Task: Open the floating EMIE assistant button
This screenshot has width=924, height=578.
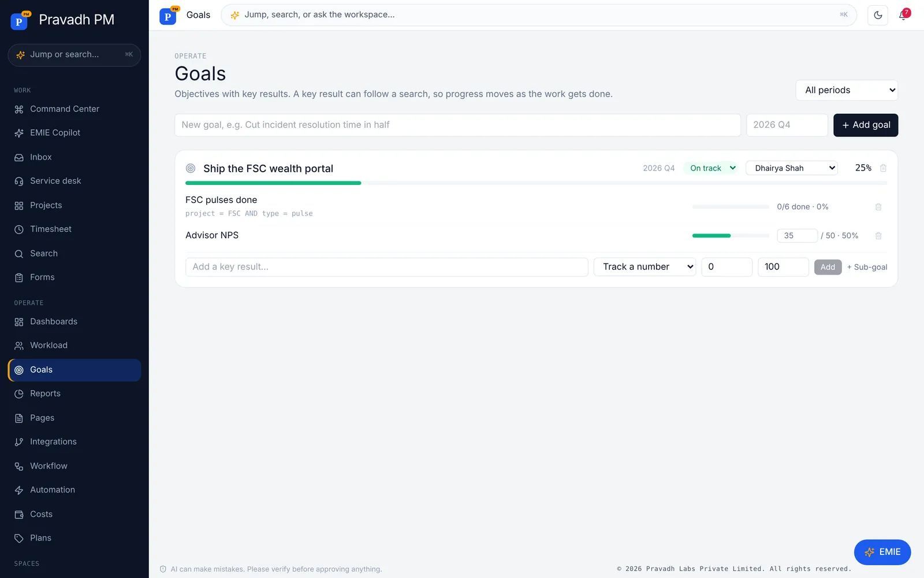Action: tap(882, 552)
